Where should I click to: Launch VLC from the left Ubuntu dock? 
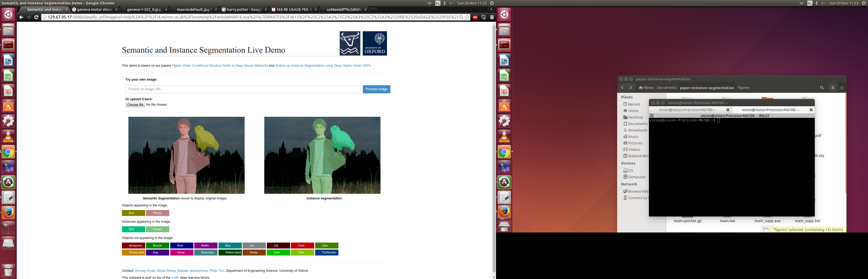[x=8, y=136]
